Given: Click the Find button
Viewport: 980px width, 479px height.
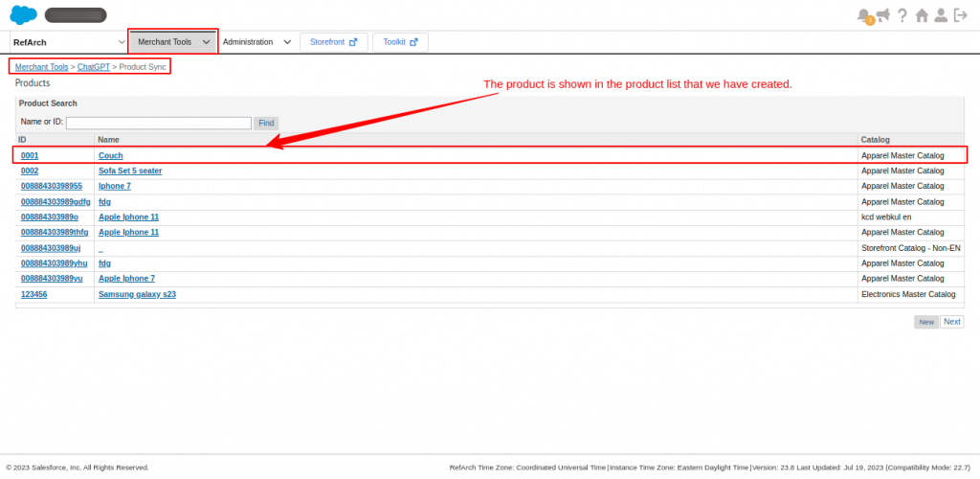Looking at the screenshot, I should [266, 123].
